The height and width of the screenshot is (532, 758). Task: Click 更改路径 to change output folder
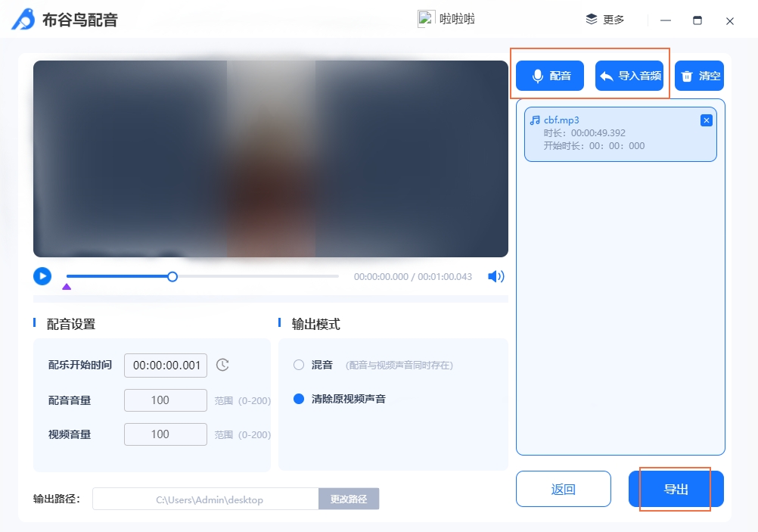[x=349, y=498]
